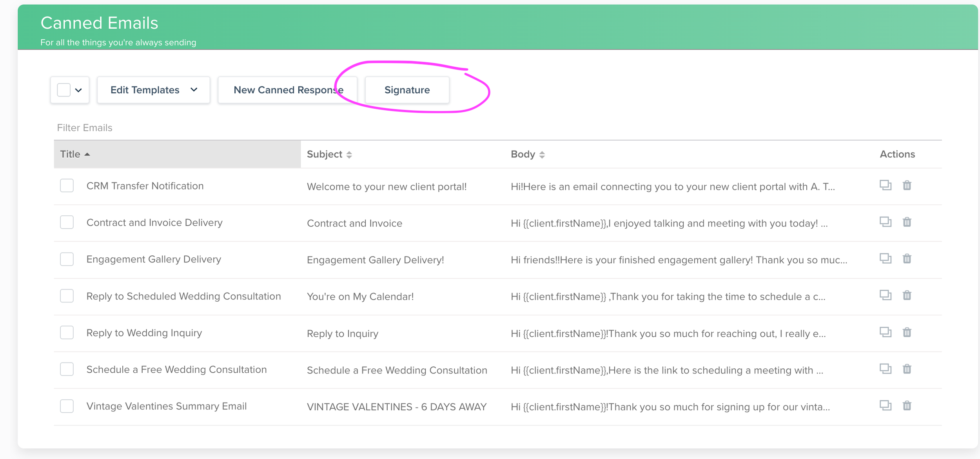Open Vintage Valentines Summary Email template
The height and width of the screenshot is (459, 980).
coord(167,406)
